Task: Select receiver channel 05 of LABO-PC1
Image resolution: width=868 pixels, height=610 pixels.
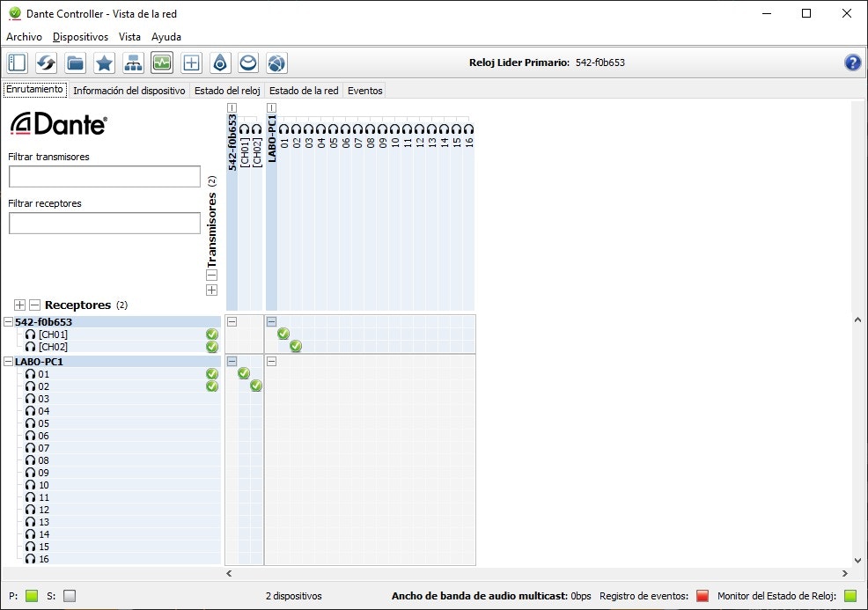Action: 44,423
